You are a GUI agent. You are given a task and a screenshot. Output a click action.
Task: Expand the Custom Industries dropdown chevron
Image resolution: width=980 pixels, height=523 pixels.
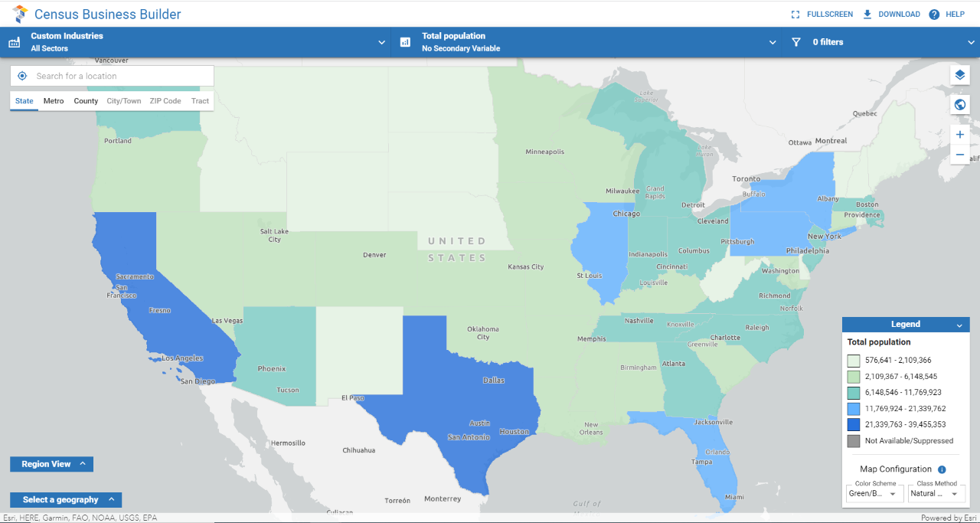(x=381, y=42)
